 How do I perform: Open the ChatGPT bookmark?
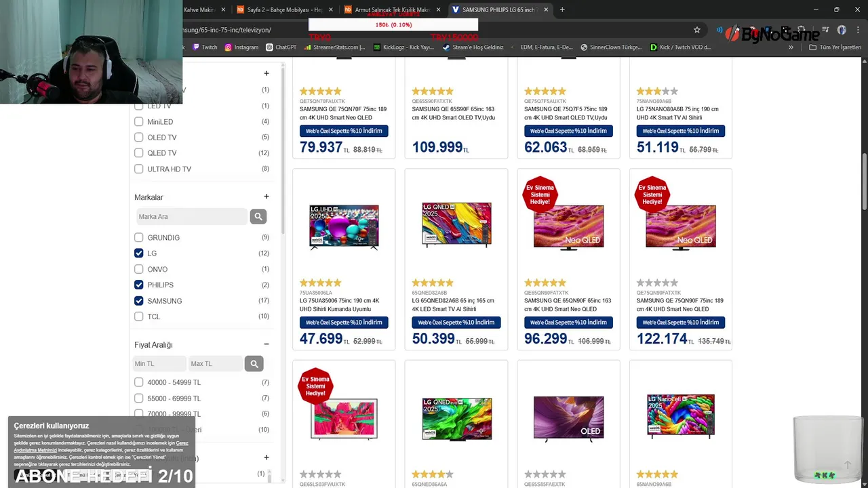tap(281, 47)
